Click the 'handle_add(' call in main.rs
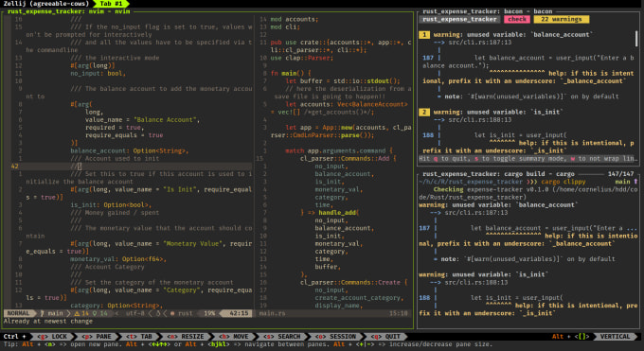The image size is (644, 351). tap(339, 213)
